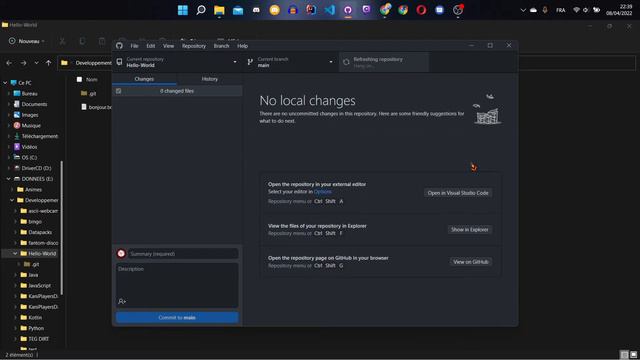Click the refresh arrows icon in sync button
Screen dimensions: 640x360
pyautogui.click(x=346, y=62)
